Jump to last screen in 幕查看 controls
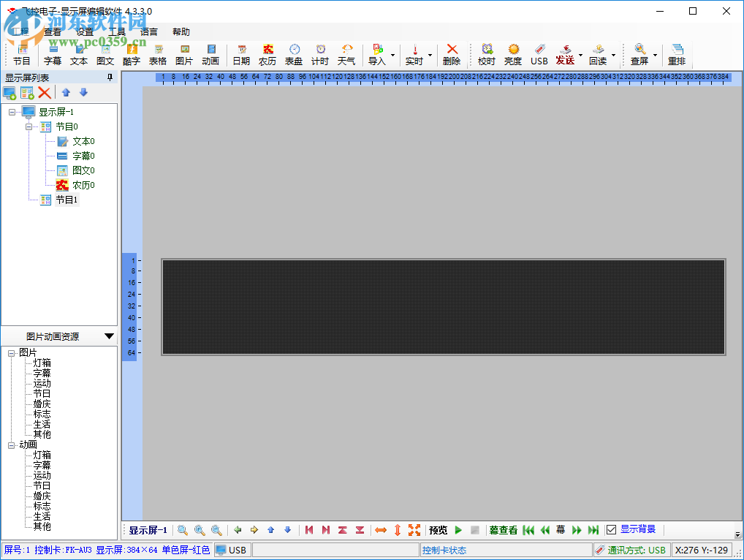Image resolution: width=744 pixels, height=560 pixels. pyautogui.click(x=593, y=530)
